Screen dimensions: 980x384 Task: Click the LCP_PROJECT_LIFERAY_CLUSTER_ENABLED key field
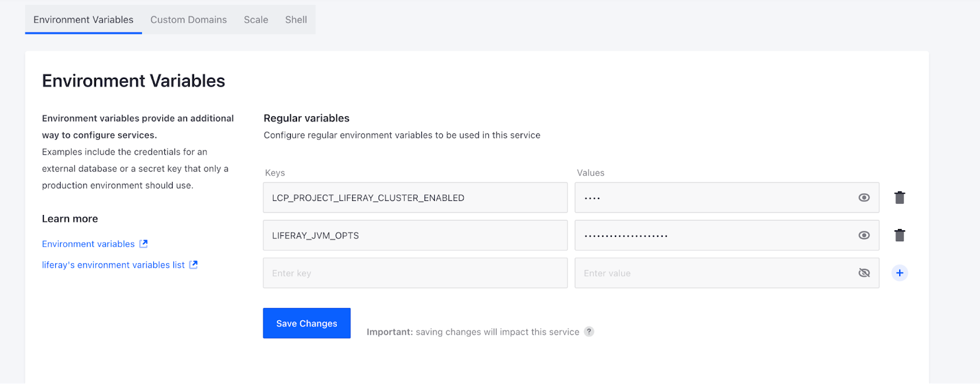[415, 198]
